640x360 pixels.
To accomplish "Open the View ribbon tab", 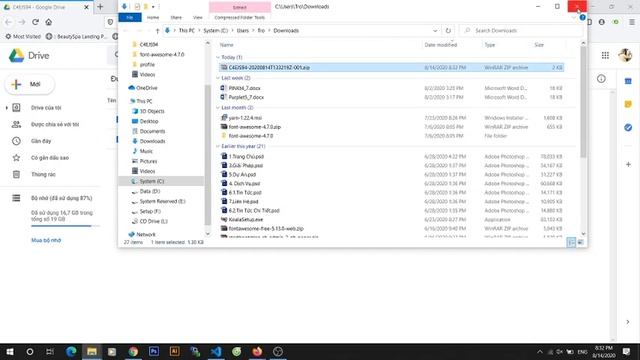I will point(198,18).
